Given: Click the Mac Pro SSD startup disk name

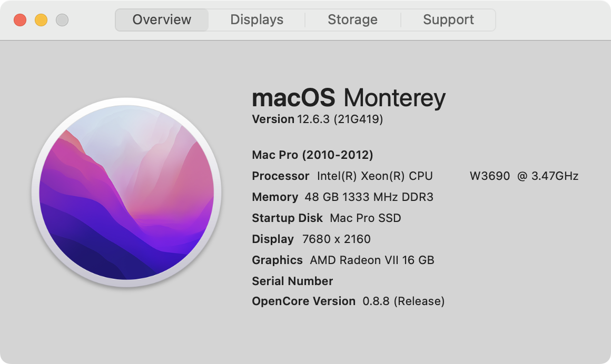Looking at the screenshot, I should [365, 218].
